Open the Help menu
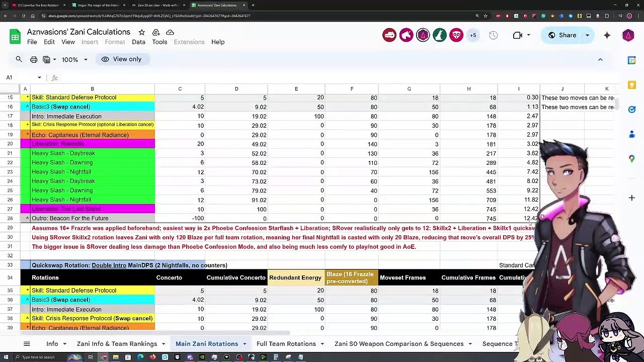This screenshot has height=362, width=644. [x=218, y=42]
